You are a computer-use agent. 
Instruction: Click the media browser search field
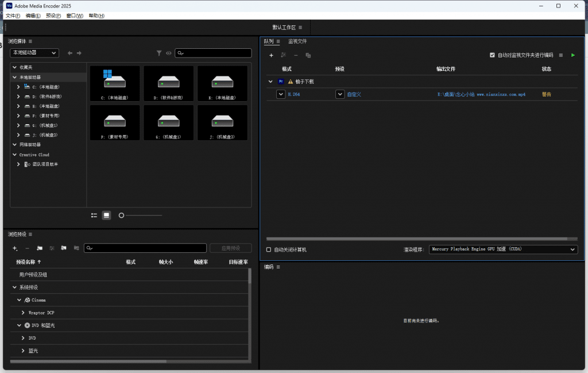tap(214, 53)
